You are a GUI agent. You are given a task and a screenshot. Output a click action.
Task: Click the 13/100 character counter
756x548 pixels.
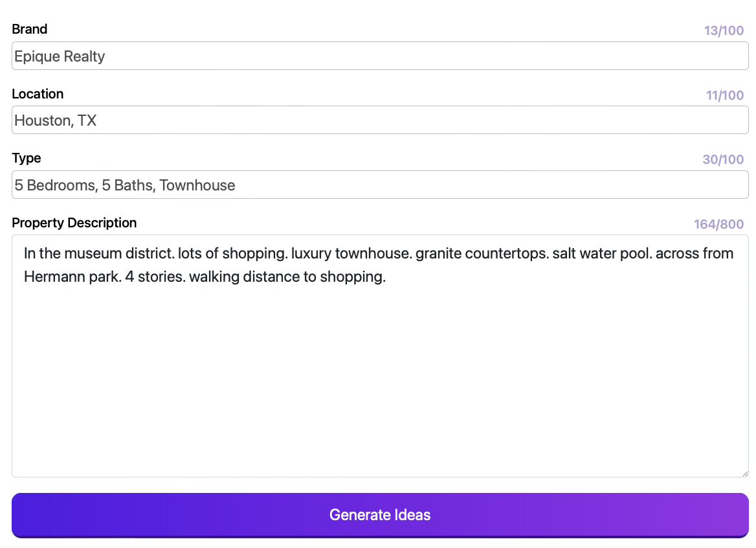pyautogui.click(x=724, y=30)
